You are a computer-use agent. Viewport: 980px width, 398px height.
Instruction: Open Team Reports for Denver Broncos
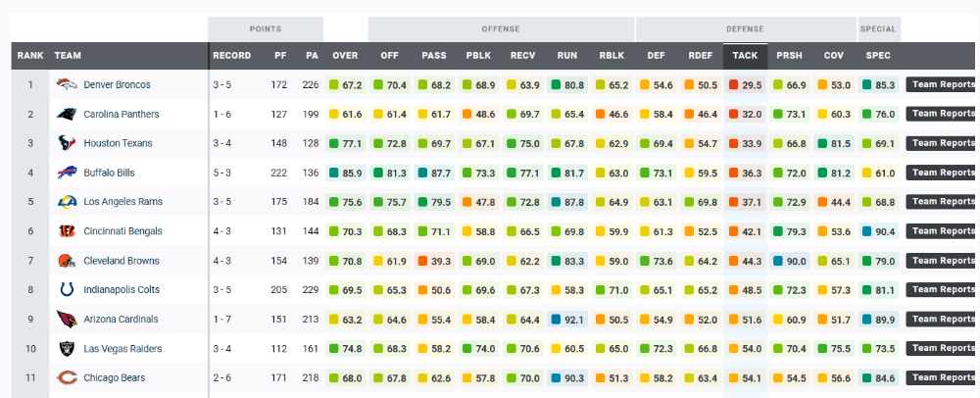coord(943,84)
